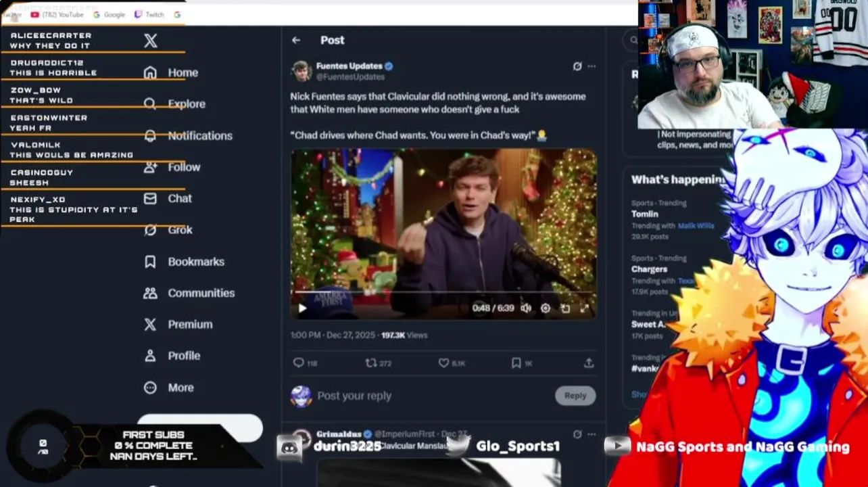Open Fuentes Updates profile name
Viewport: 868px width, 487px height.
tap(349, 66)
